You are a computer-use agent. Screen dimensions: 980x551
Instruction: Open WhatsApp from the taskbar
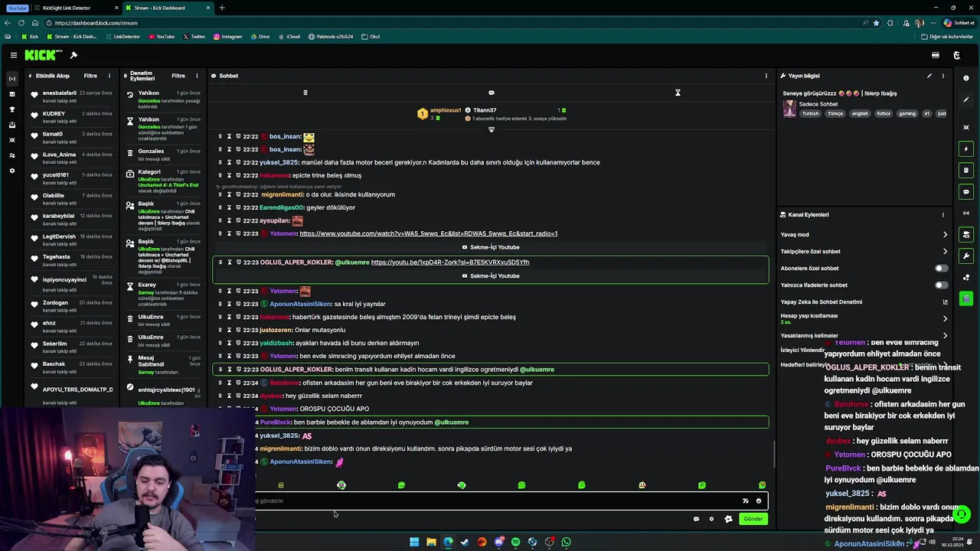566,542
